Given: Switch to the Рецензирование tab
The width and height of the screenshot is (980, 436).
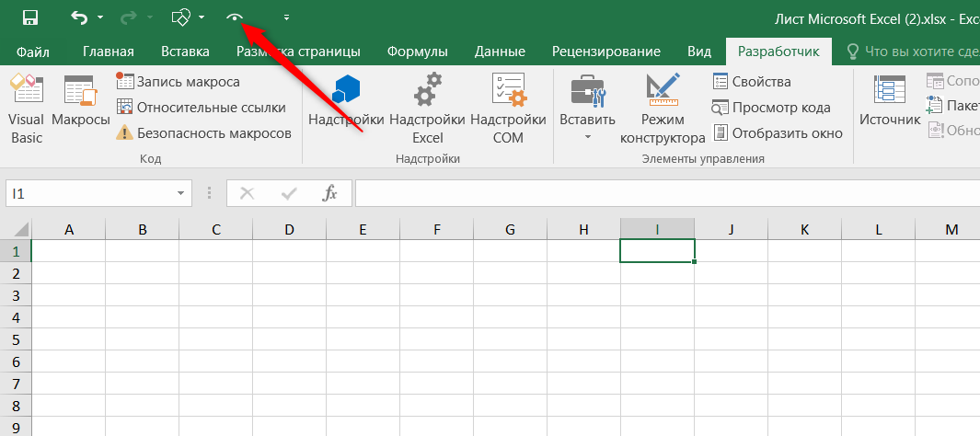Looking at the screenshot, I should [606, 52].
